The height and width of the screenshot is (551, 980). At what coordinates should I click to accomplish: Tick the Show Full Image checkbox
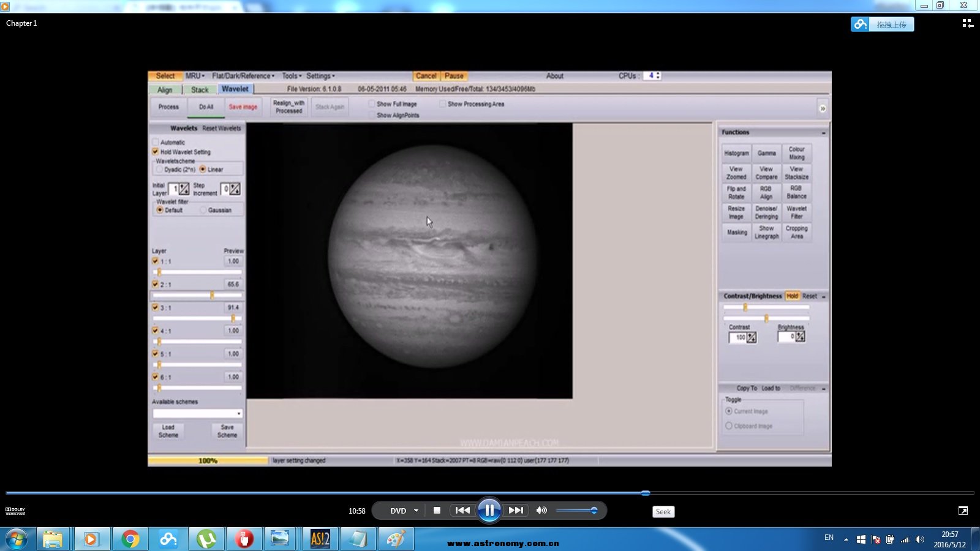372,104
